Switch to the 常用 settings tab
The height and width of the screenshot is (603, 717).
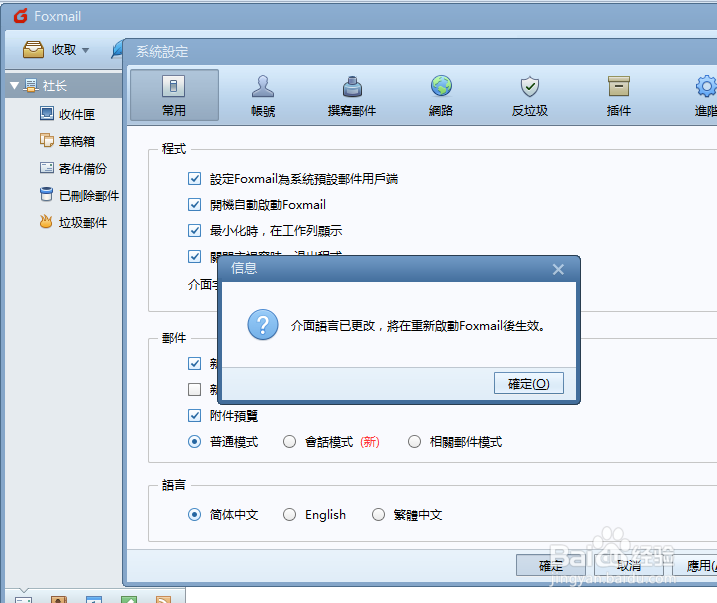[x=174, y=95]
